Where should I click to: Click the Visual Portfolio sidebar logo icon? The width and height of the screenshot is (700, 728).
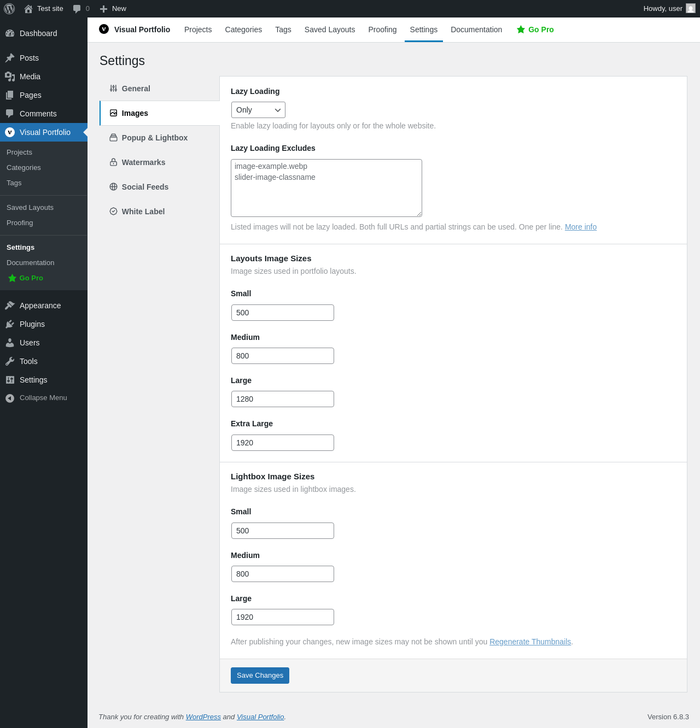(10, 132)
